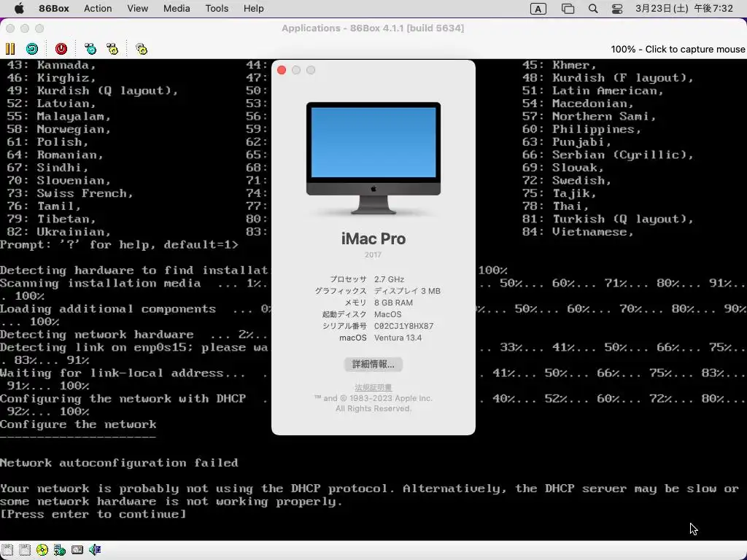This screenshot has height=560, width=747.
Task: Click the 'Ventura 13.4' macOS version
Action: 398,338
